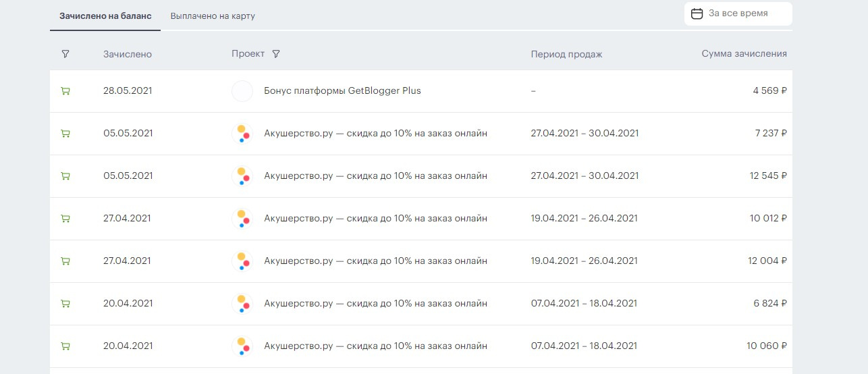The image size is (868, 374).
Task: Open the Акушерство.ру project in the 12 004 ₽ row
Action: click(375, 261)
